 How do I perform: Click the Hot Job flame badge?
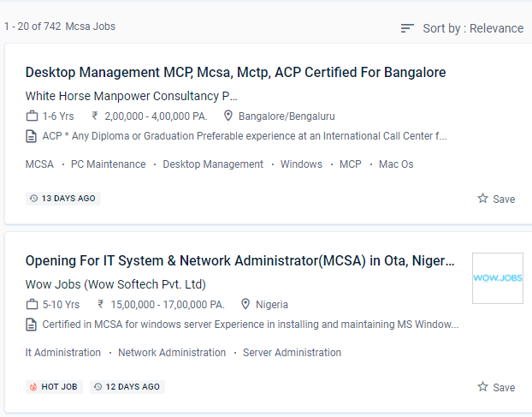[54, 386]
